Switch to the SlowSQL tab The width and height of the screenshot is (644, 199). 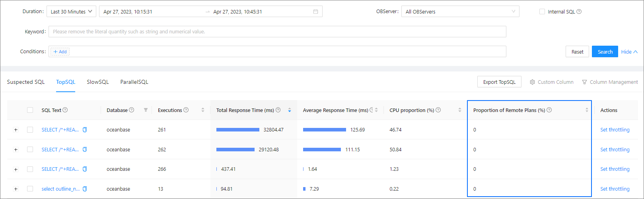pos(97,82)
